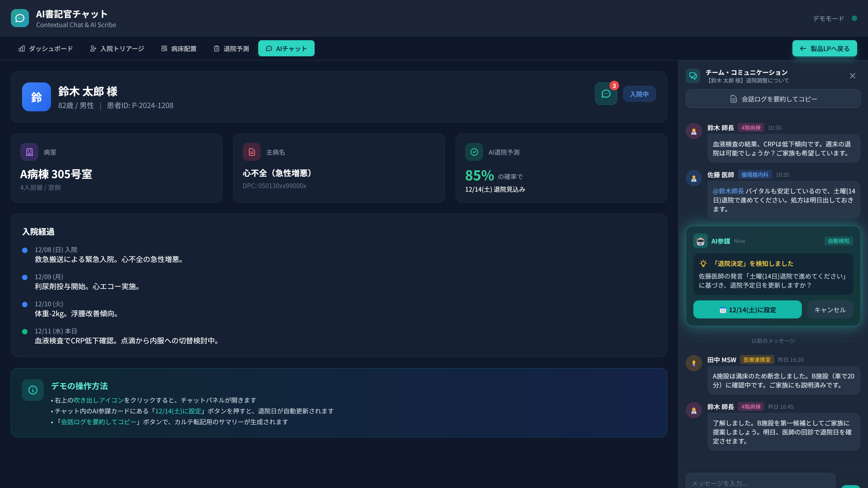Click the info icon in デモの操作方法
The height and width of the screenshot is (488, 868).
33,390
